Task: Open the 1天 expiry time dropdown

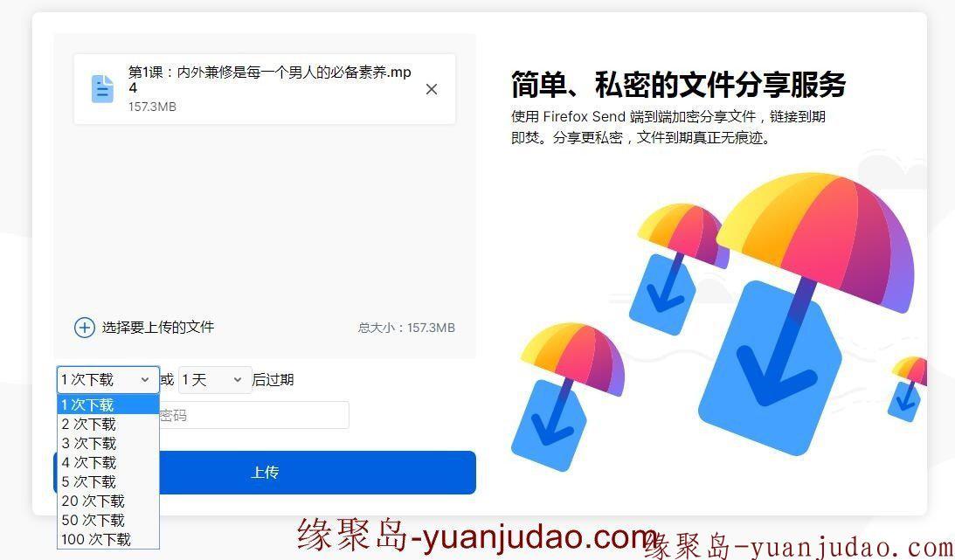Action: coord(214,380)
